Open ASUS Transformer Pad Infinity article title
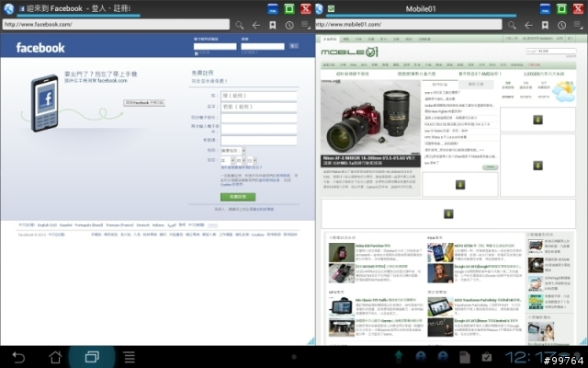The width and height of the screenshot is (588, 368). (x=488, y=301)
